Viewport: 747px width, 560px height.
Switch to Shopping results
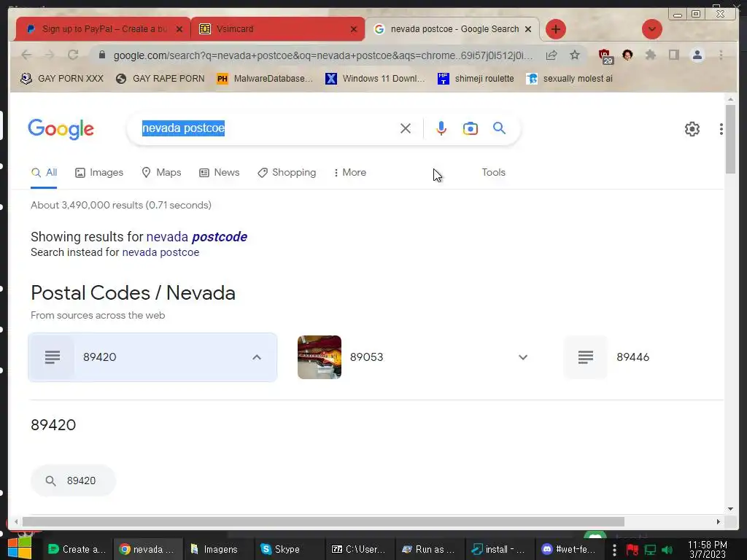(x=287, y=172)
